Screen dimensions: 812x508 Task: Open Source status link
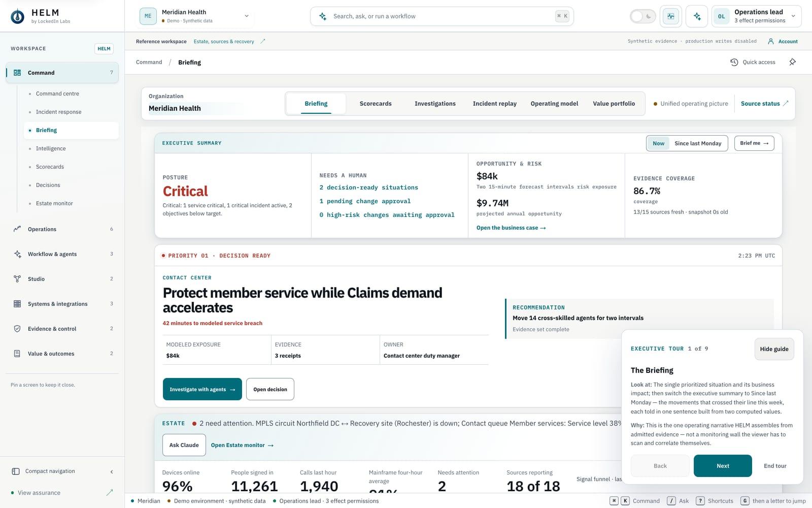[764, 104]
